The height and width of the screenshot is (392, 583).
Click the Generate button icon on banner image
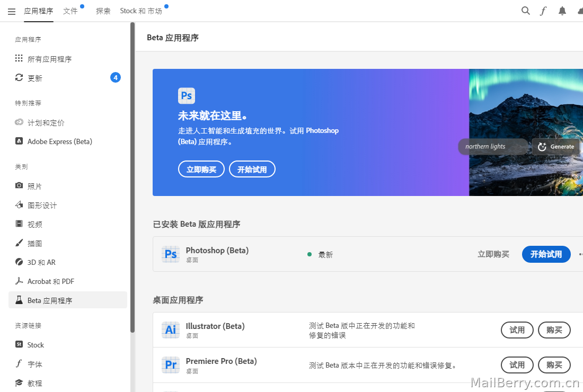(542, 147)
